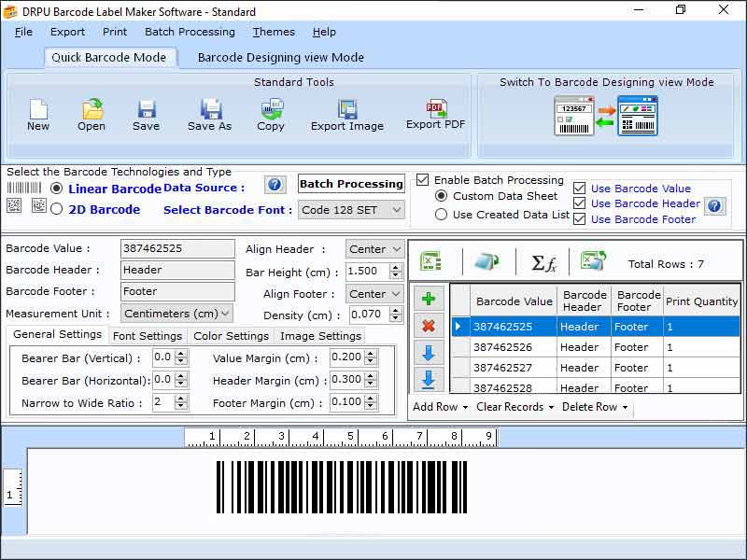Open the Export menu
The height and width of the screenshot is (560, 747).
pos(66,31)
